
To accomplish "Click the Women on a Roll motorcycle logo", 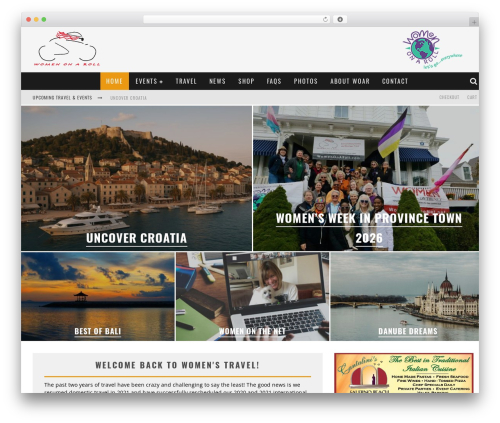I will pyautogui.click(x=67, y=49).
